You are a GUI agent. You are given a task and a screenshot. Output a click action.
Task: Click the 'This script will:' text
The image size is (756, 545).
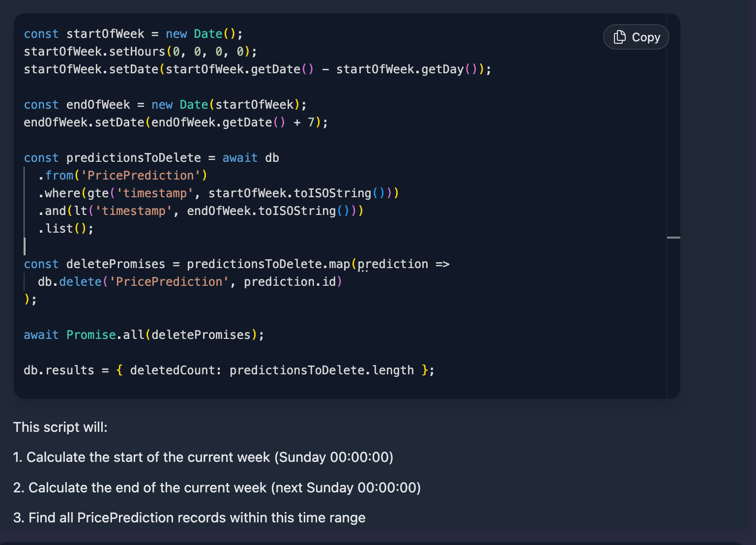click(60, 427)
